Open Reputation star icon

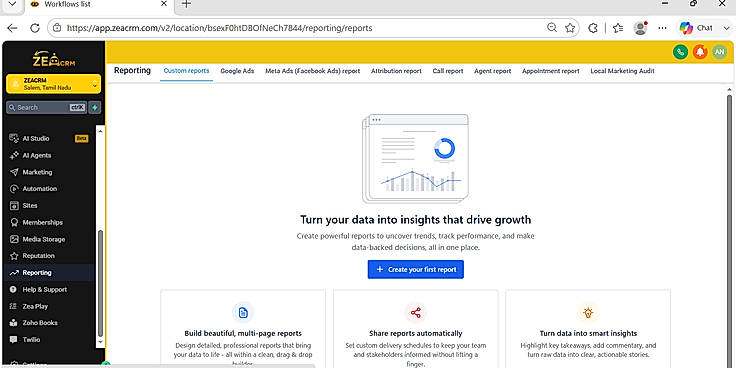[x=14, y=256]
